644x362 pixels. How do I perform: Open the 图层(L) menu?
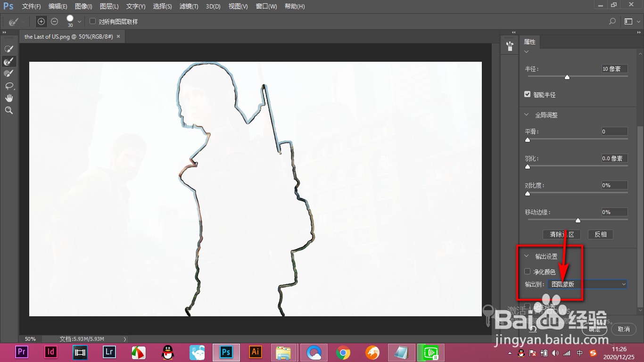pyautogui.click(x=109, y=7)
